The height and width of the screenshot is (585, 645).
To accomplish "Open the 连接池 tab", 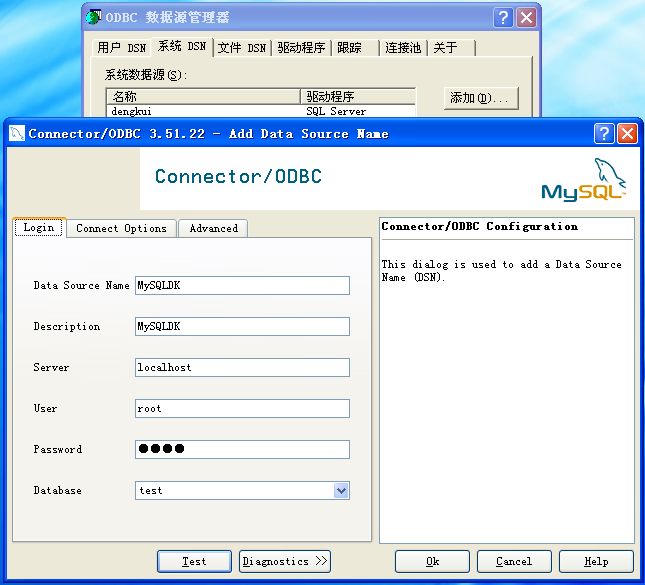I will [404, 48].
